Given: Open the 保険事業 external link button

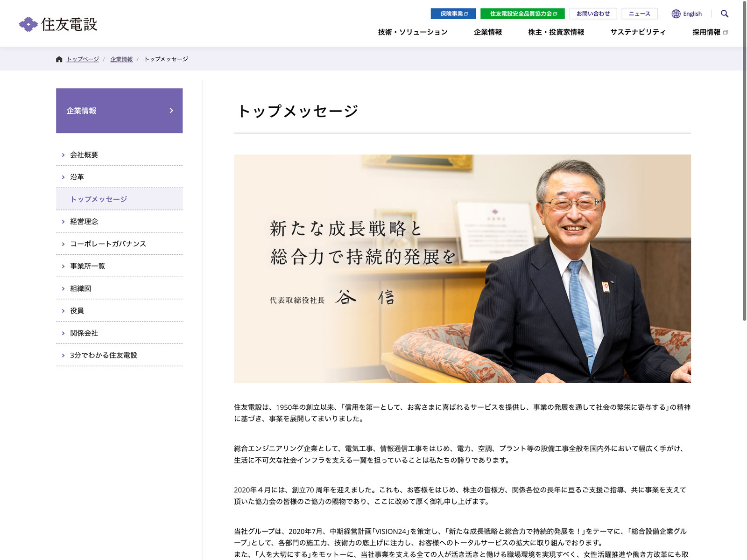Looking at the screenshot, I should pos(453,14).
